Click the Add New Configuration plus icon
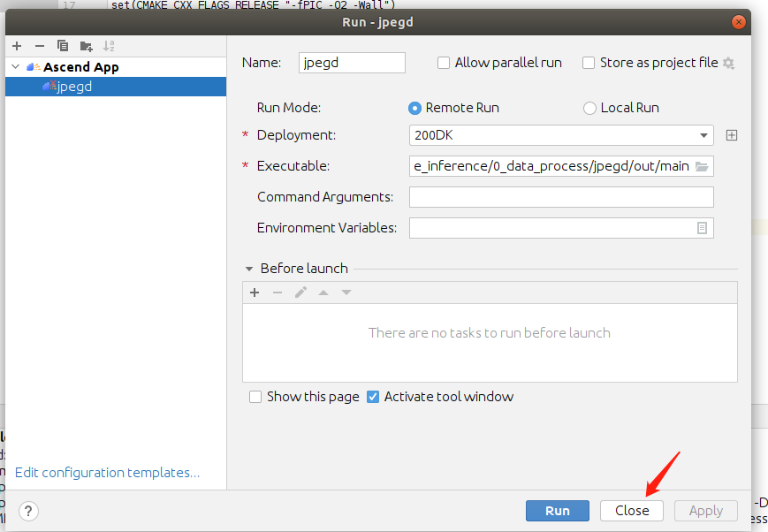768x532 pixels. click(17, 46)
